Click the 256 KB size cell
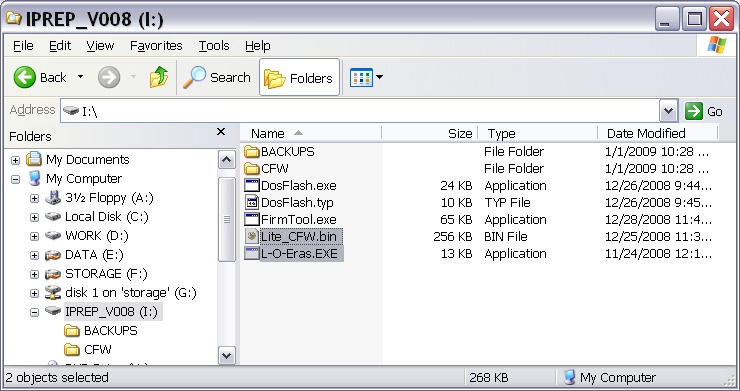This screenshot has height=391, width=740. [x=453, y=237]
